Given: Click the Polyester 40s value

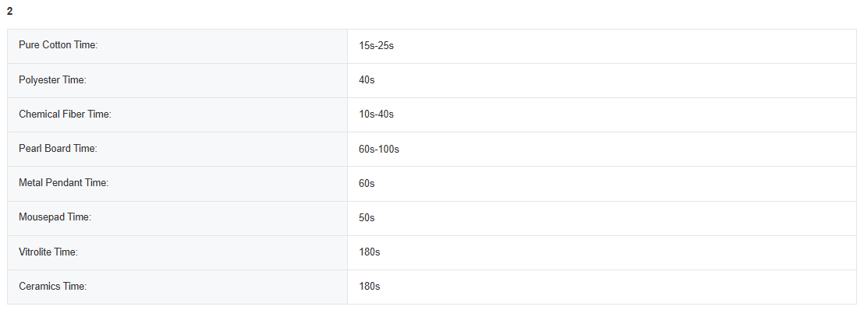Looking at the screenshot, I should (367, 80).
